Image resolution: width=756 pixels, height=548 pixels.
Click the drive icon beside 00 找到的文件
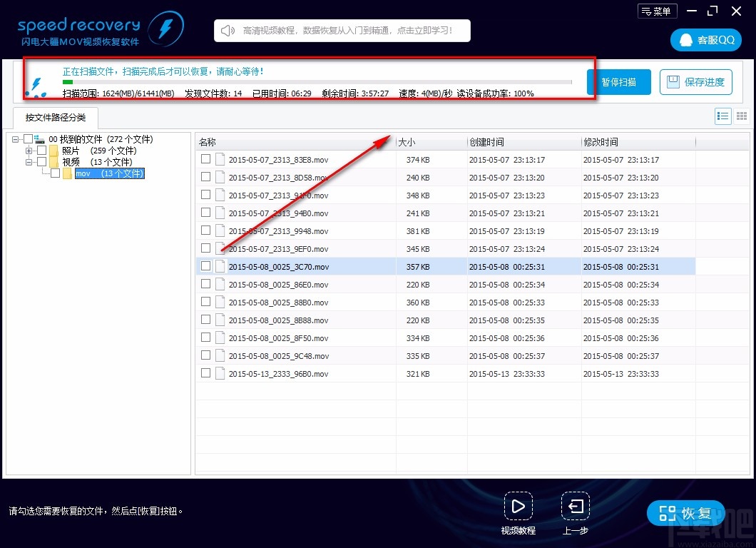click(39, 139)
